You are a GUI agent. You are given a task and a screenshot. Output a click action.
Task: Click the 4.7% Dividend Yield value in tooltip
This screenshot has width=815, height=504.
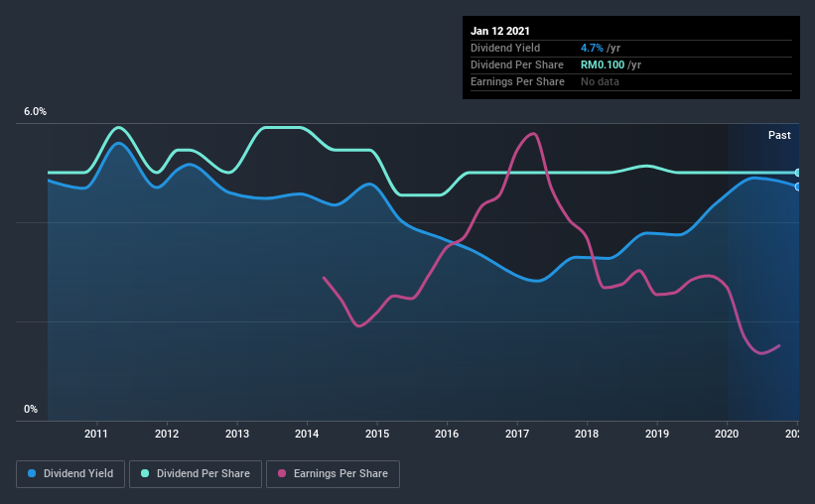(592, 48)
